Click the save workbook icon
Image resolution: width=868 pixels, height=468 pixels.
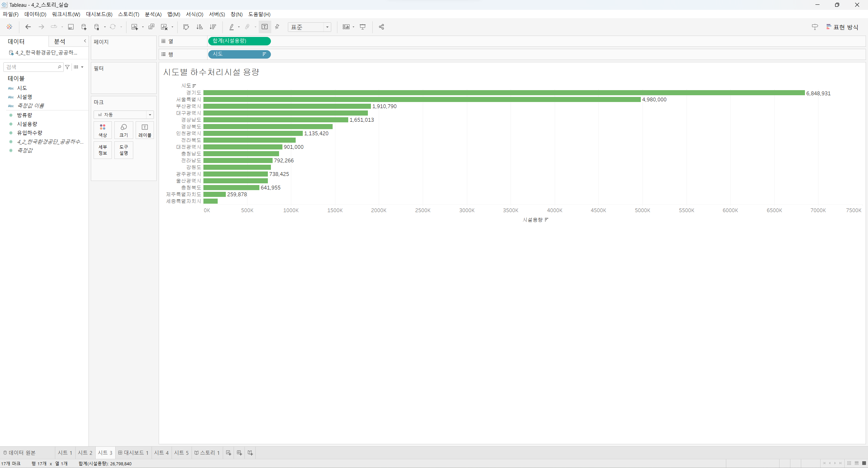(x=71, y=27)
